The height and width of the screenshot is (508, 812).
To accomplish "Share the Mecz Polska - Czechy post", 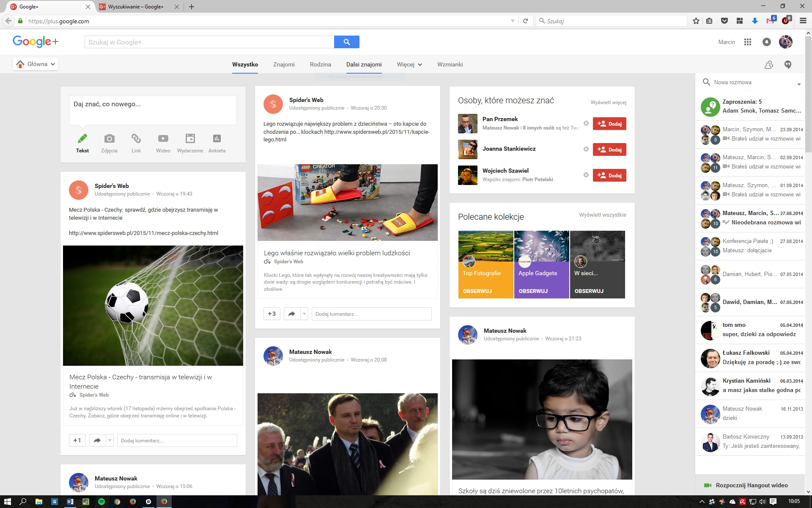I will [x=97, y=440].
